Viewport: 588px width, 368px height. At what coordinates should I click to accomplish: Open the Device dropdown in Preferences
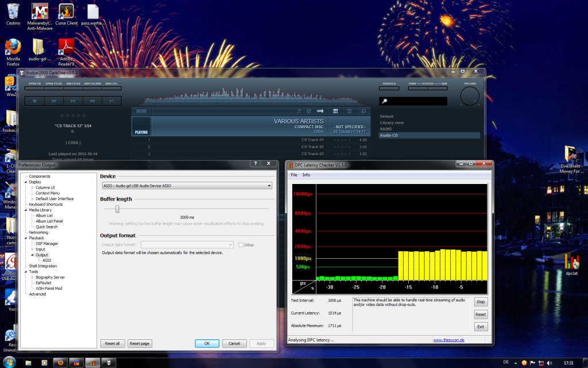point(187,186)
